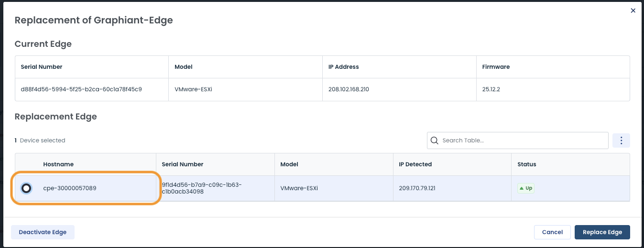Click hostname text cpe-30000057089
The width and height of the screenshot is (644, 248).
click(70, 188)
